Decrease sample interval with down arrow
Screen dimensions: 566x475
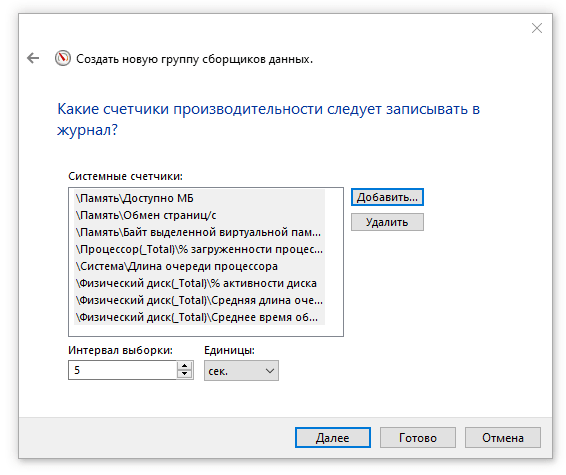pyautogui.click(x=185, y=374)
